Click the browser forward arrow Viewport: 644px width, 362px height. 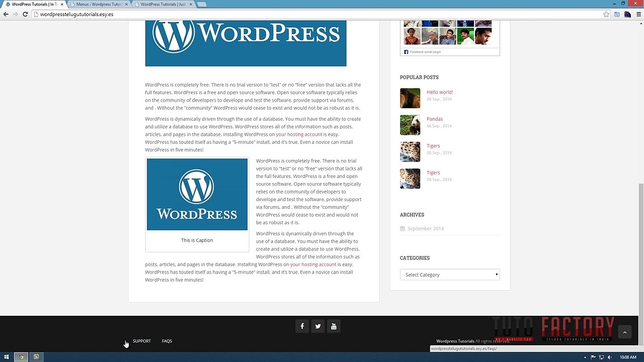(16, 14)
